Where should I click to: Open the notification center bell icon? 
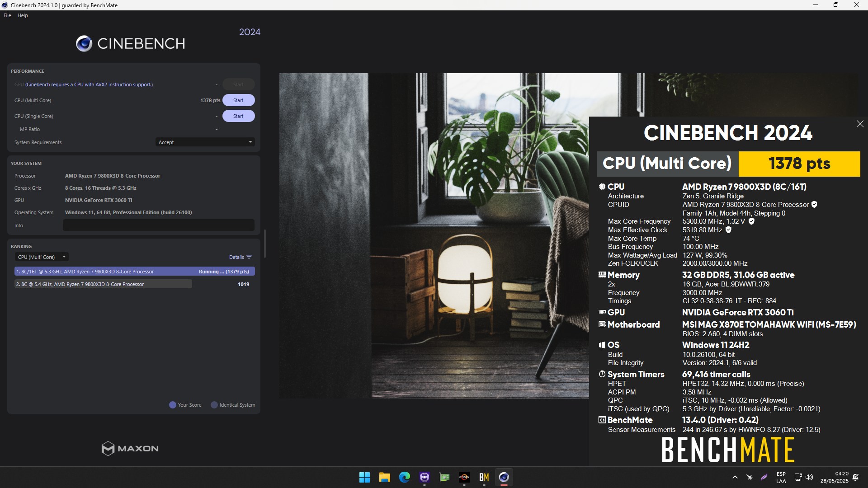(855, 477)
